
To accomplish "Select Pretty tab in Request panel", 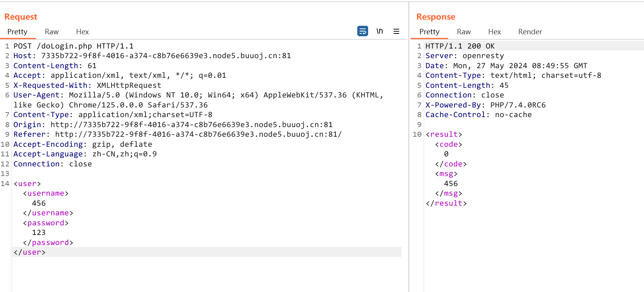I will coord(17,32).
